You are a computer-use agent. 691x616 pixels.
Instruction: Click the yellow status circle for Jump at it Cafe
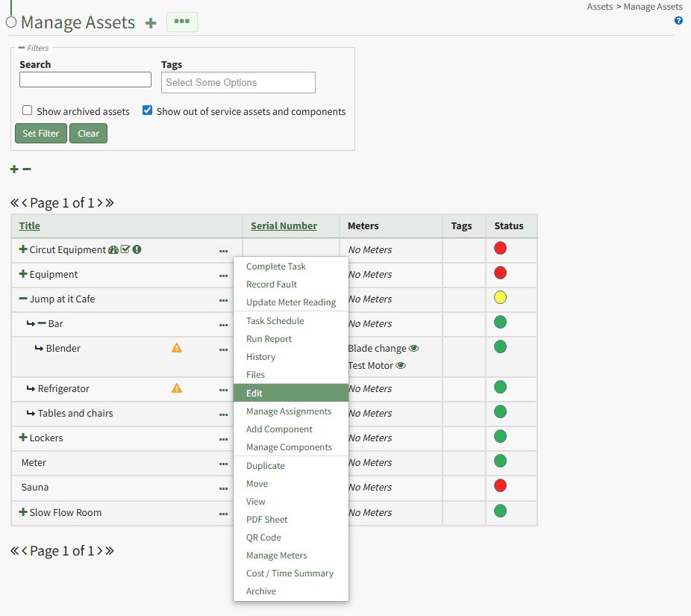pyautogui.click(x=500, y=298)
